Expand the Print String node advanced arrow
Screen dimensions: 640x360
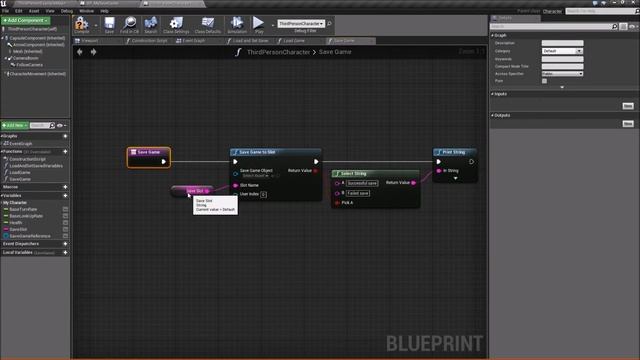(x=455, y=178)
